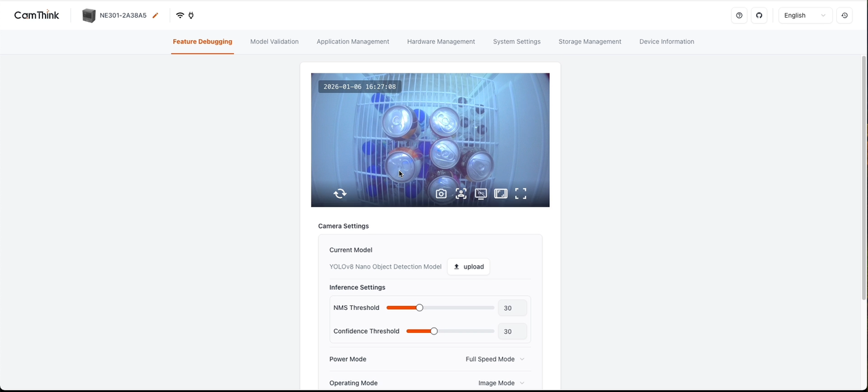Click the person detection overlay icon
The width and height of the screenshot is (868, 392).
pos(461,194)
